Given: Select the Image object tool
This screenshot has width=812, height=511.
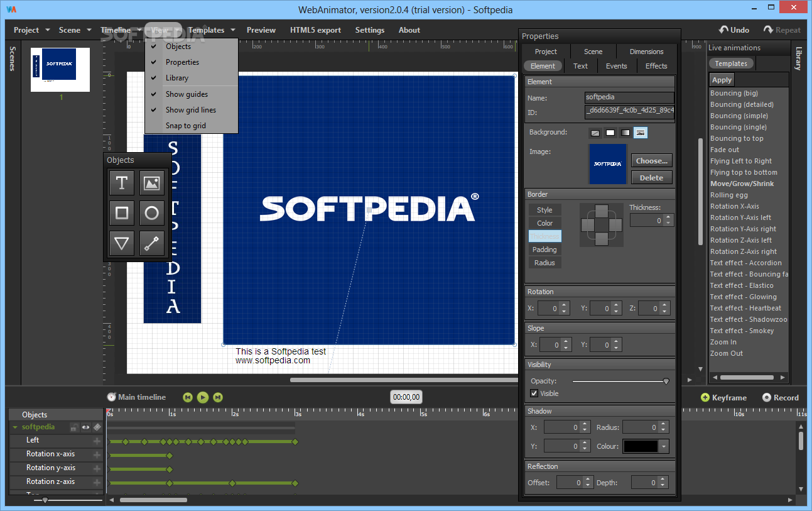Looking at the screenshot, I should (152, 183).
